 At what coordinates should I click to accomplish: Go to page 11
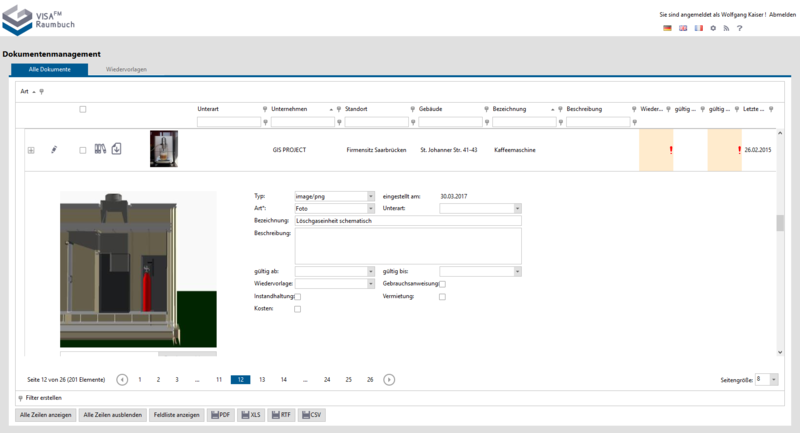click(219, 379)
